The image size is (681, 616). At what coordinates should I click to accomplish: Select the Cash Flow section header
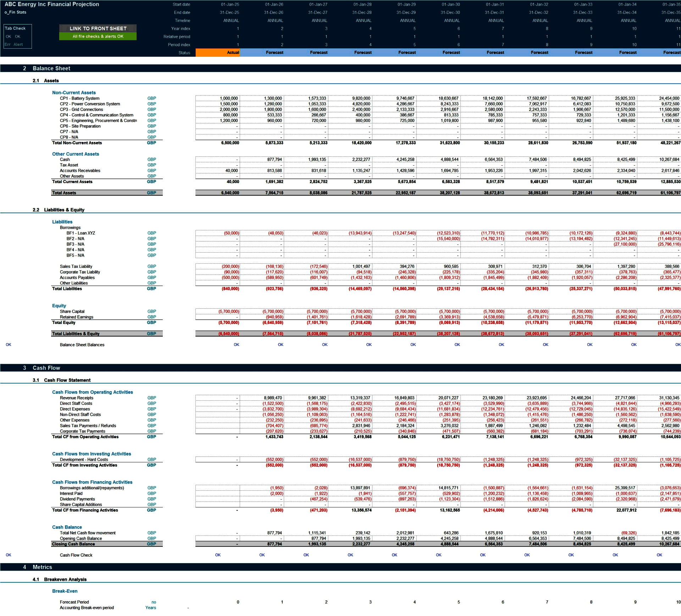[46, 368]
